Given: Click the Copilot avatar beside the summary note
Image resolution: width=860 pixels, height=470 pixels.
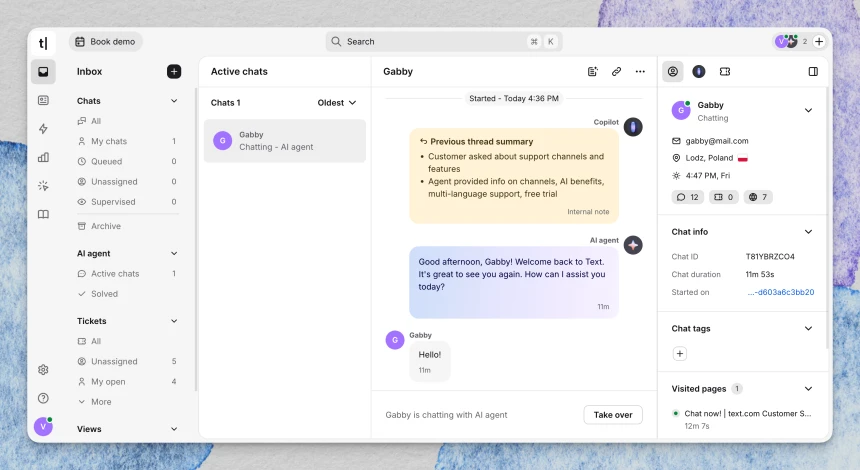Looking at the screenshot, I should (x=633, y=127).
